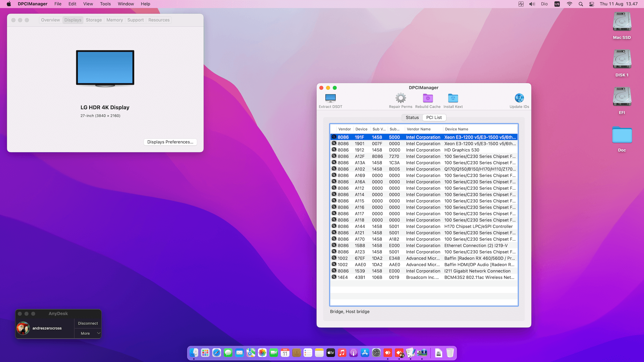Open Launchpad in the Dock
Image resolution: width=644 pixels, height=362 pixels.
tap(205, 353)
